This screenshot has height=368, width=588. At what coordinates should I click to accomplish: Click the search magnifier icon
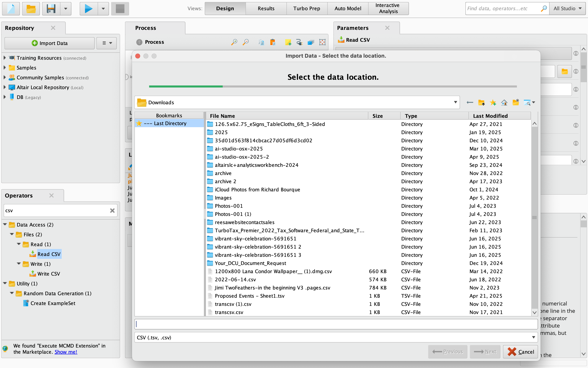(x=544, y=9)
